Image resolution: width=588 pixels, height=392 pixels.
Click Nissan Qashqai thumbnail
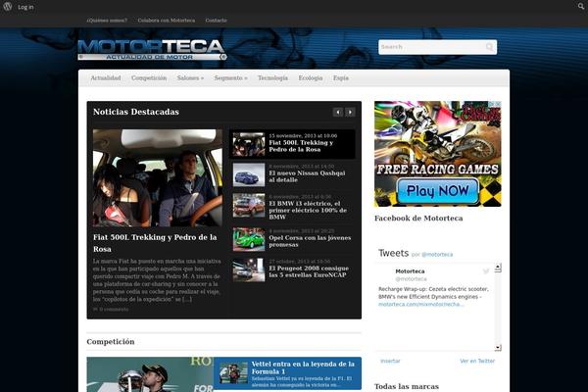coord(249,174)
